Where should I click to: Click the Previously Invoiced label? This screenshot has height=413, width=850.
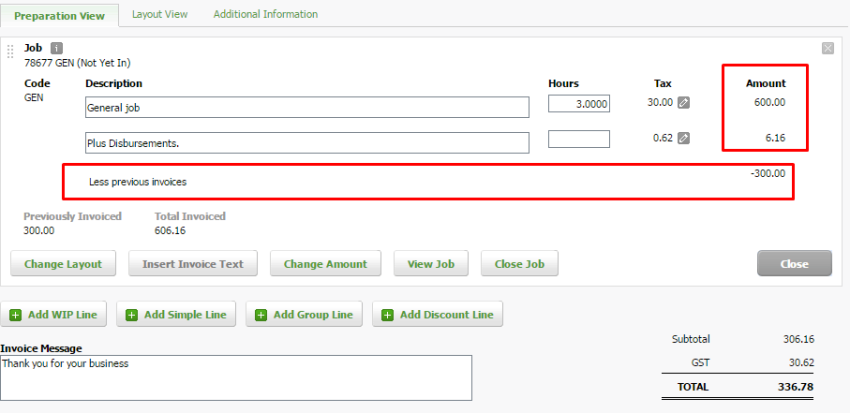click(x=73, y=216)
